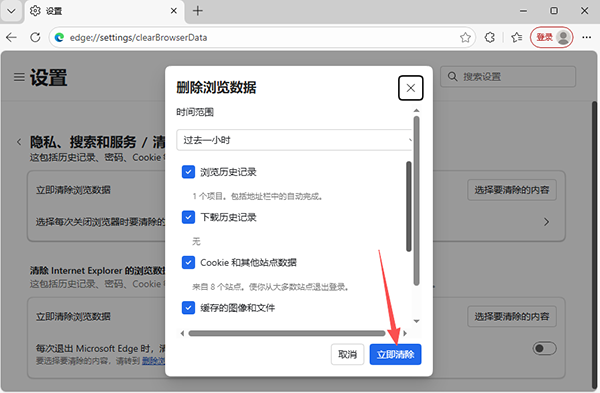Open the Edge more options ellipsis menu
The width and height of the screenshot is (600, 393).
point(587,38)
